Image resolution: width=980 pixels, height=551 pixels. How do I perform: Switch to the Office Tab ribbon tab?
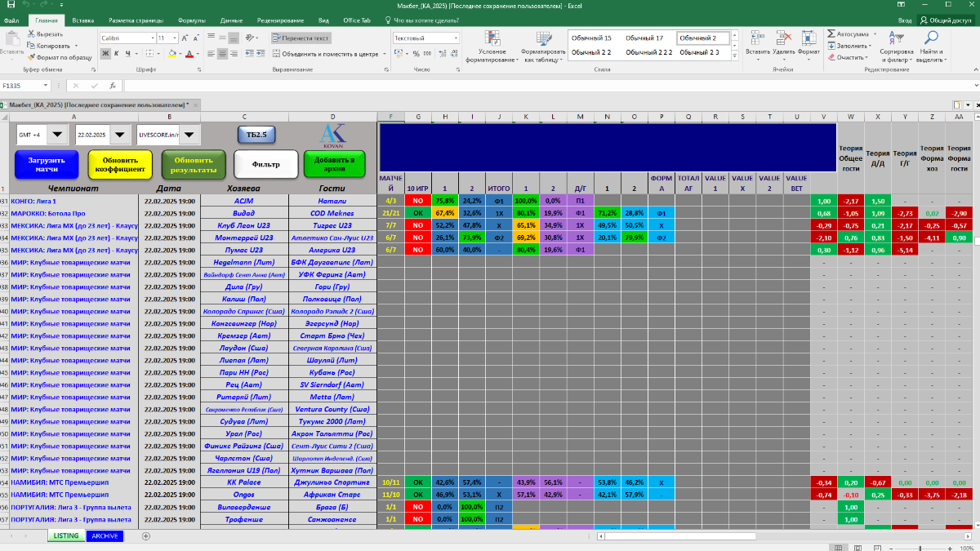[357, 20]
